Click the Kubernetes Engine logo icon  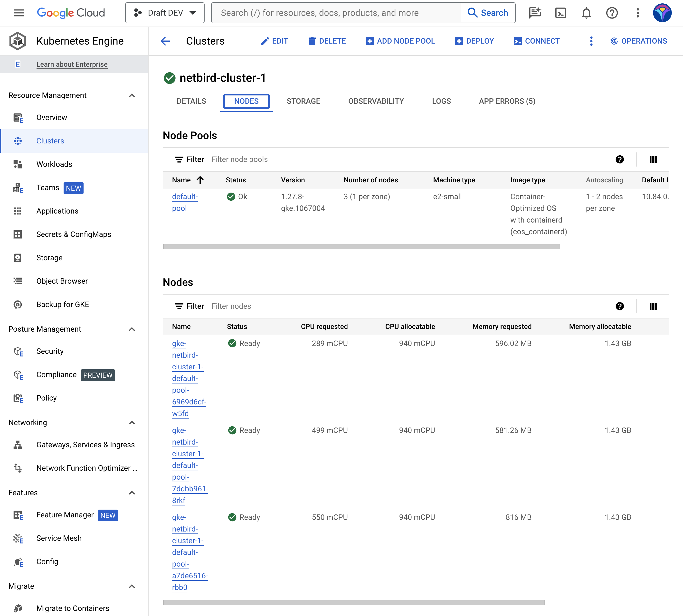point(18,41)
